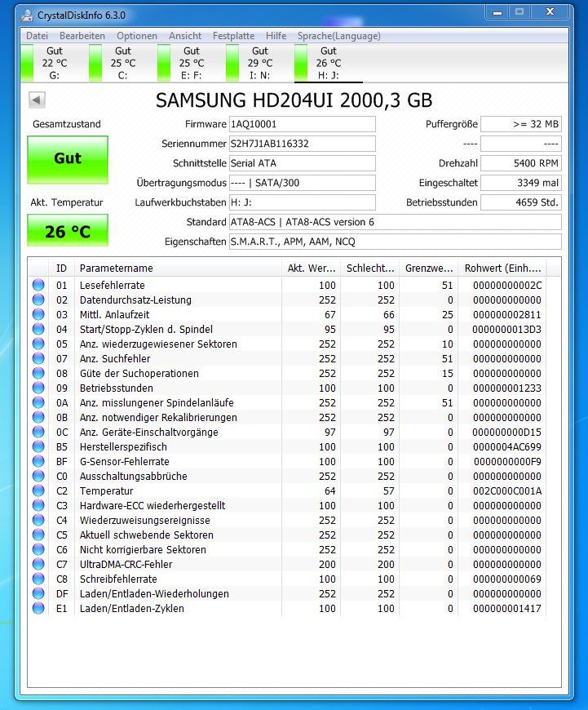Open the Bearbeiten menu

(82, 36)
